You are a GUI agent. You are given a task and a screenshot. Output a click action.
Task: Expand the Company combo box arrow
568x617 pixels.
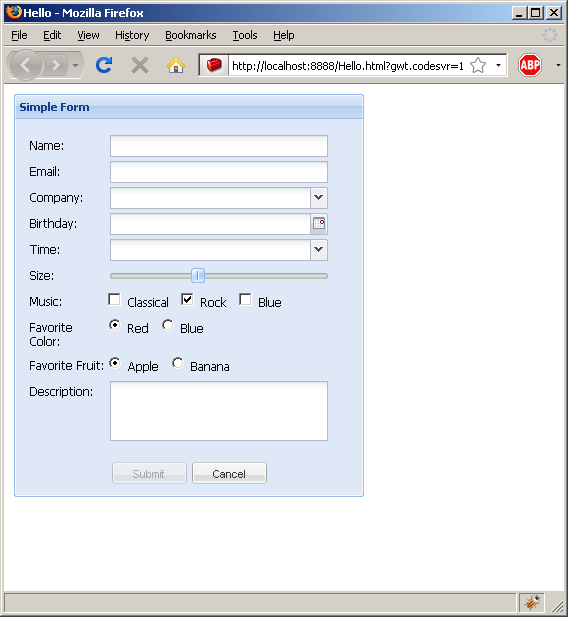[x=319, y=198]
